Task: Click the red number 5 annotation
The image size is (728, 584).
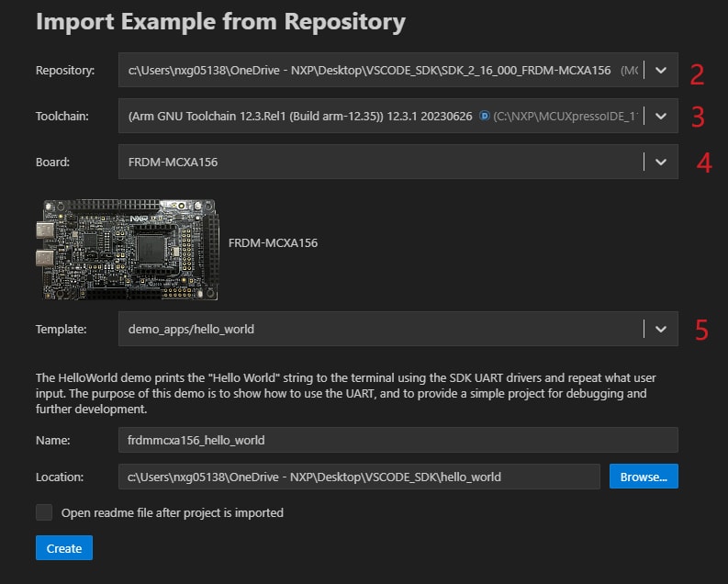Action: pos(701,330)
